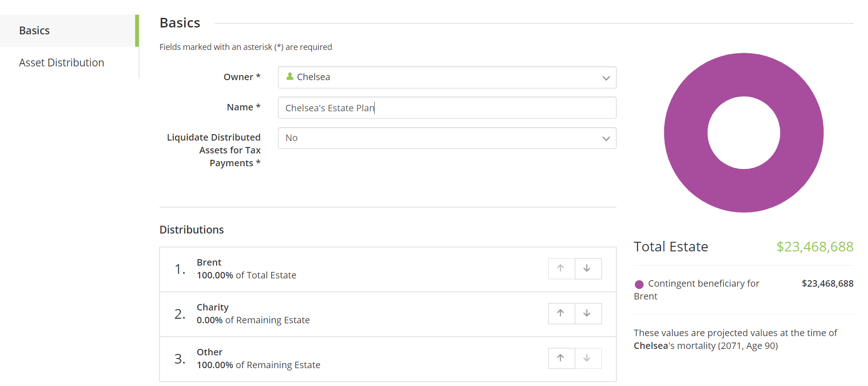Click the Owner dropdown chevron arrow
This screenshot has height=386, width=868.
(x=606, y=78)
